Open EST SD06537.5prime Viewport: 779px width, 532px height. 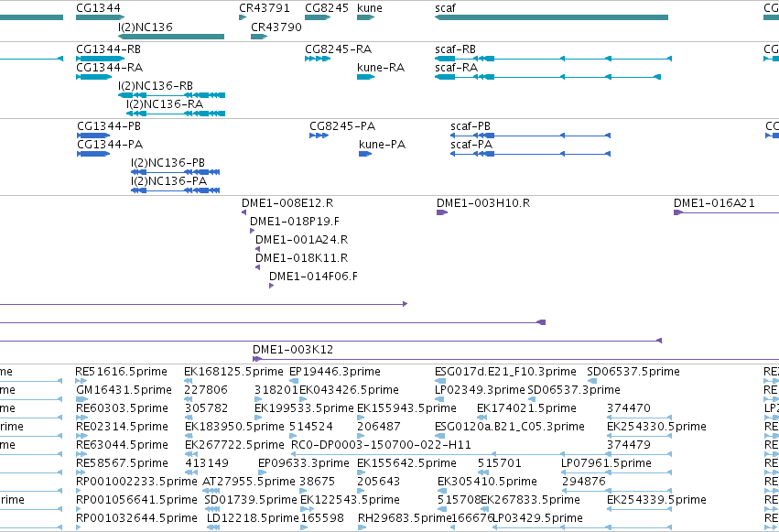[633, 372]
